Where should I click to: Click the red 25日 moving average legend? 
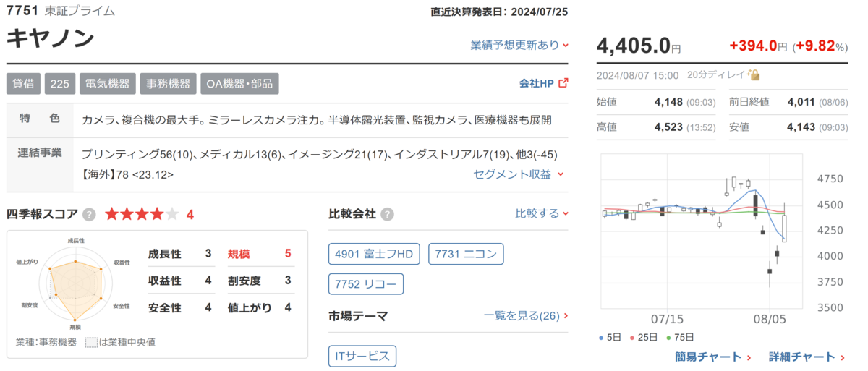point(644,337)
